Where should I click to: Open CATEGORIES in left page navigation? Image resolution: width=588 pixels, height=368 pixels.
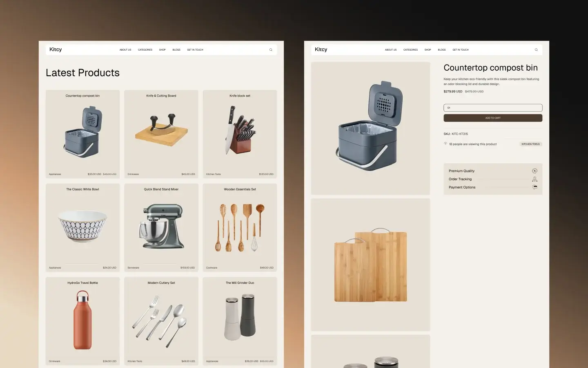coord(145,50)
